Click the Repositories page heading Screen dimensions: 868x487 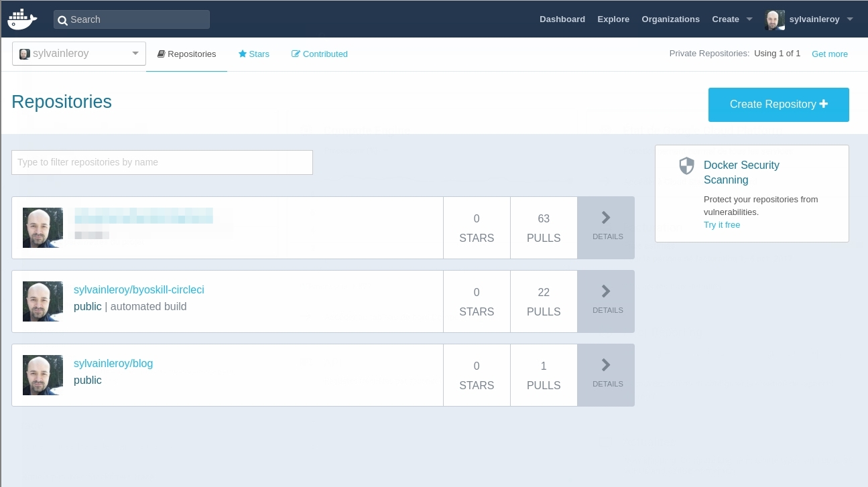(62, 102)
